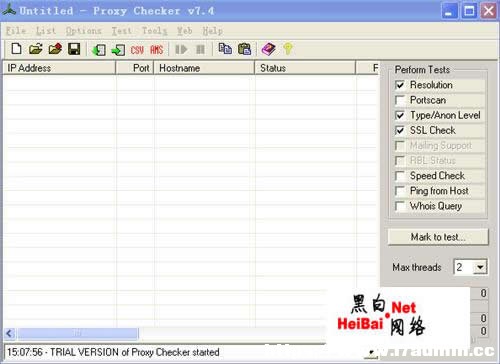Click the yellow light bulb icon
Screen dimensions: 500x364
(288, 49)
